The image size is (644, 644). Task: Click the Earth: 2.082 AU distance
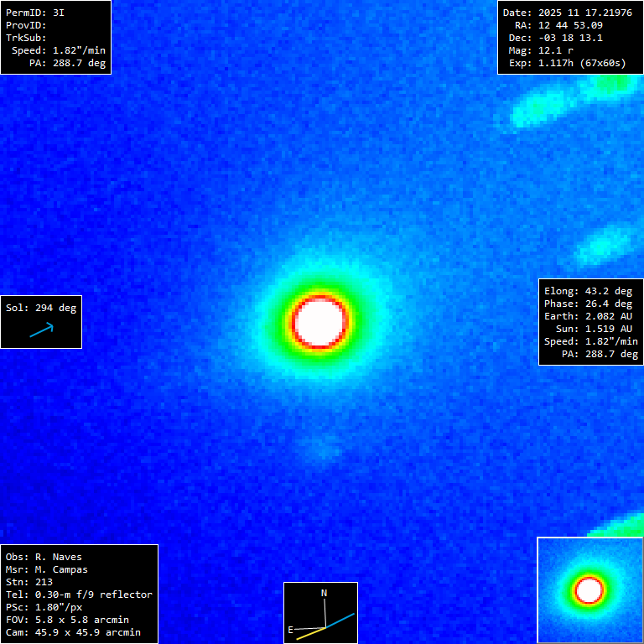click(588, 316)
